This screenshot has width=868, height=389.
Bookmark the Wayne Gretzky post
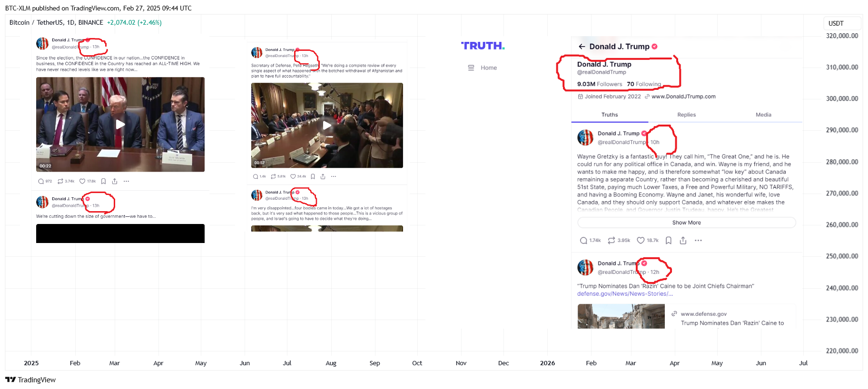(x=669, y=241)
